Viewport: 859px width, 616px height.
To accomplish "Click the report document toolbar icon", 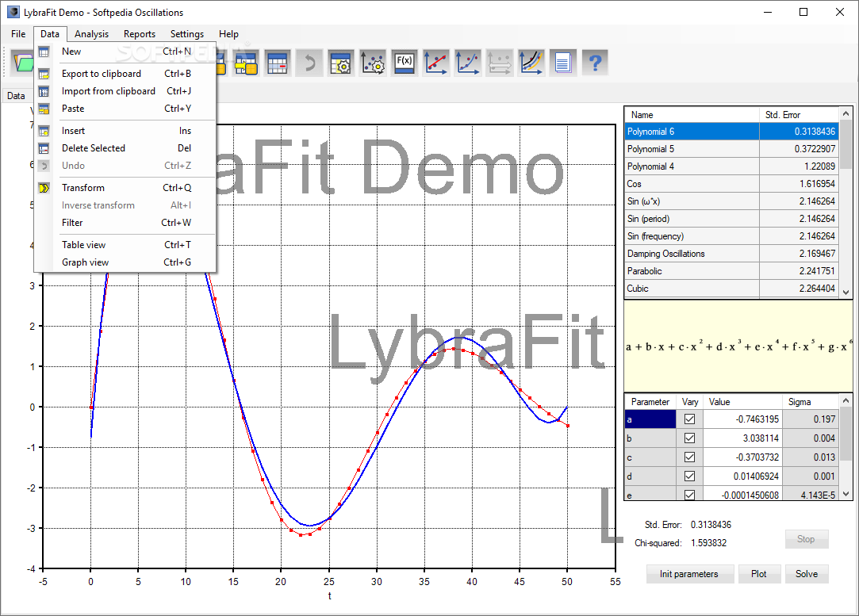I will [x=563, y=63].
